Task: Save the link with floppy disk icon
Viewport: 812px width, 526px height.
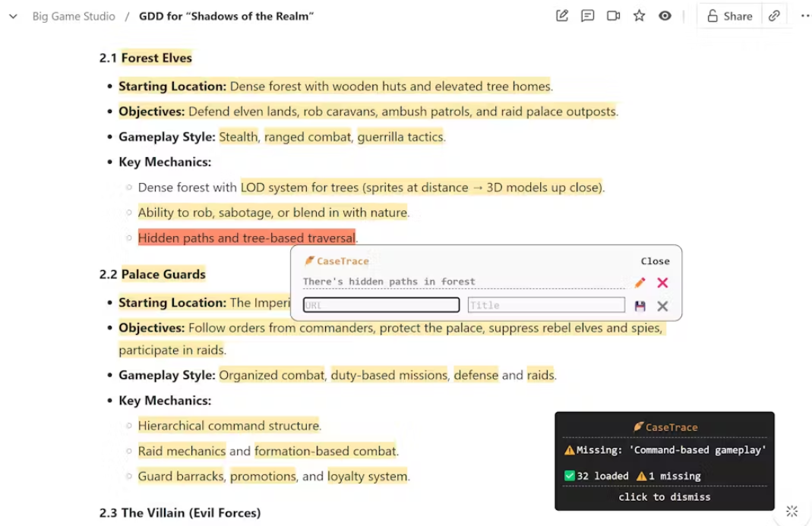Action: (640, 306)
